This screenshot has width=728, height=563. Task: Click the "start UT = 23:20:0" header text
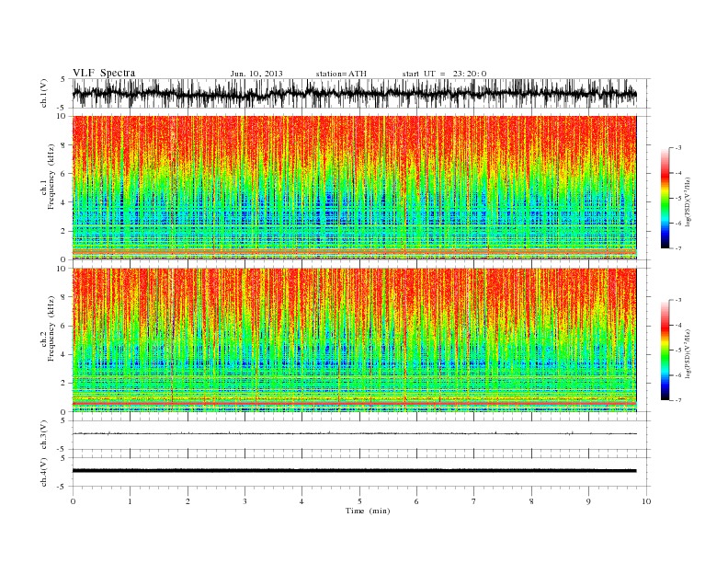(x=444, y=74)
